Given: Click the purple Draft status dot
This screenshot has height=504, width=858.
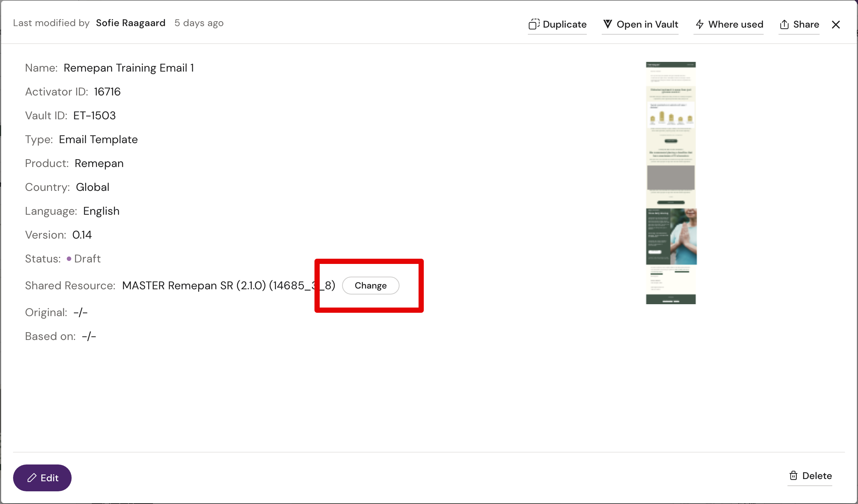Looking at the screenshot, I should click(69, 259).
